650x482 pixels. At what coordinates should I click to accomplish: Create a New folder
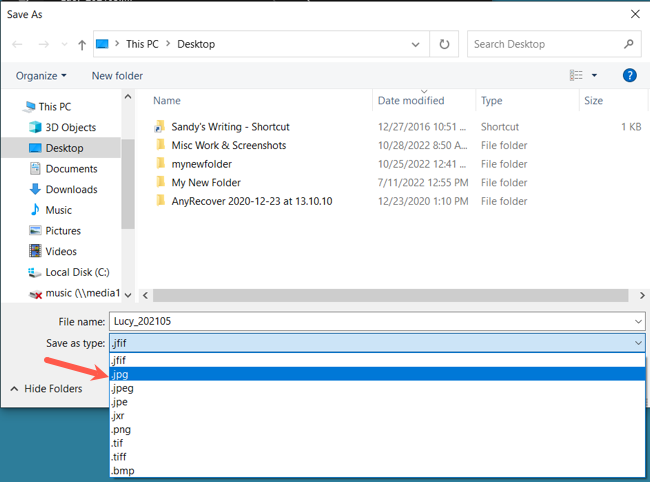coord(117,76)
